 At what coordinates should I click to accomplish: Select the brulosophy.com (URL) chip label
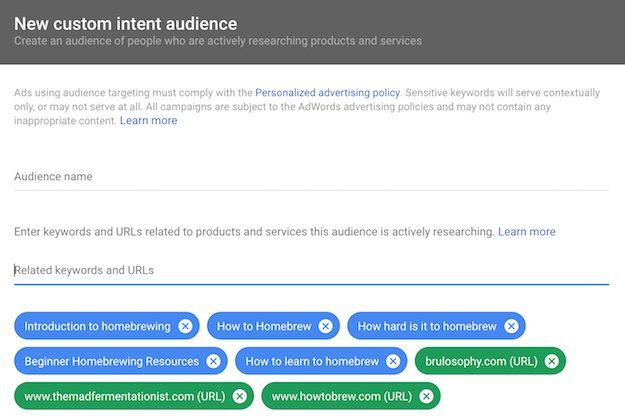click(x=480, y=361)
